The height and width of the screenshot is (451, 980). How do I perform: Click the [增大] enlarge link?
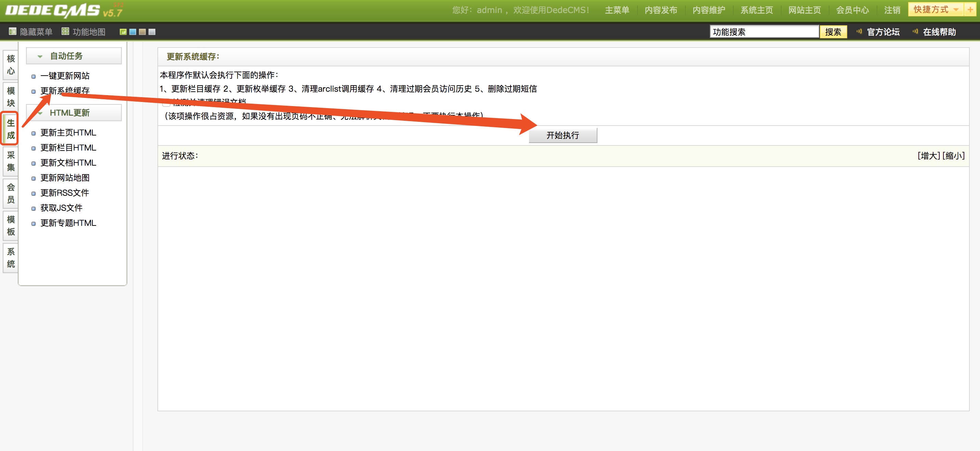point(929,156)
